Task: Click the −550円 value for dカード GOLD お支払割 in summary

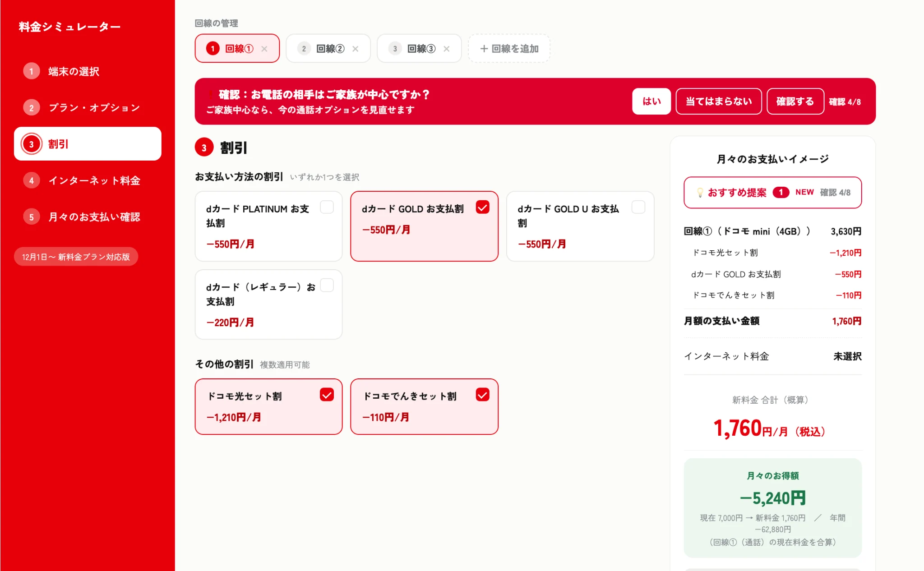Action: tap(848, 274)
